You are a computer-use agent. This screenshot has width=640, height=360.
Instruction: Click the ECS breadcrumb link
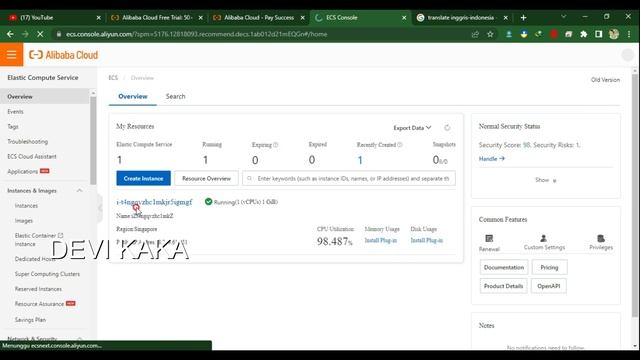click(113, 78)
